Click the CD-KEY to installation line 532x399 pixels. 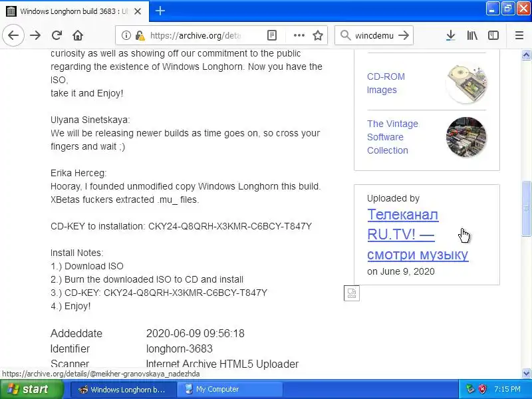(181, 226)
